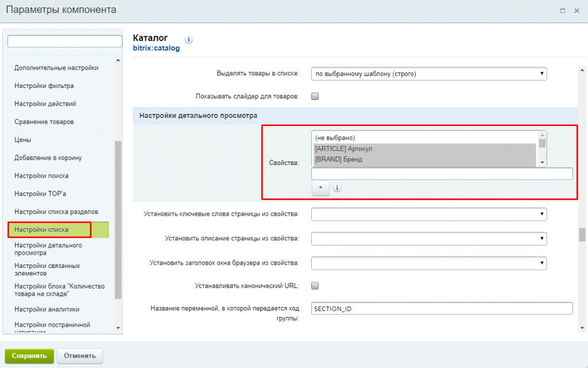Click the bitrix:catalog component link
The image size is (588, 368).
[x=156, y=48]
